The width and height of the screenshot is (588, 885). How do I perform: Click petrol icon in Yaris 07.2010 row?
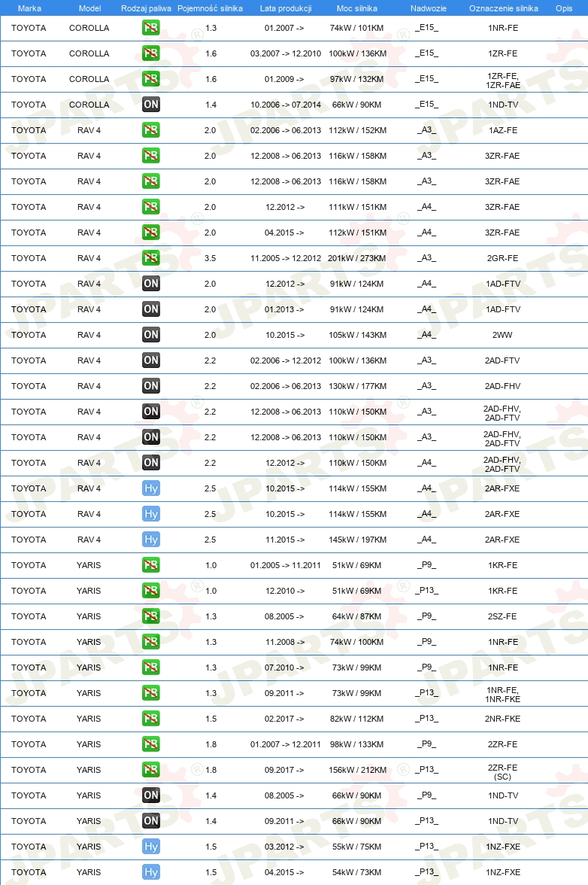pos(150,667)
